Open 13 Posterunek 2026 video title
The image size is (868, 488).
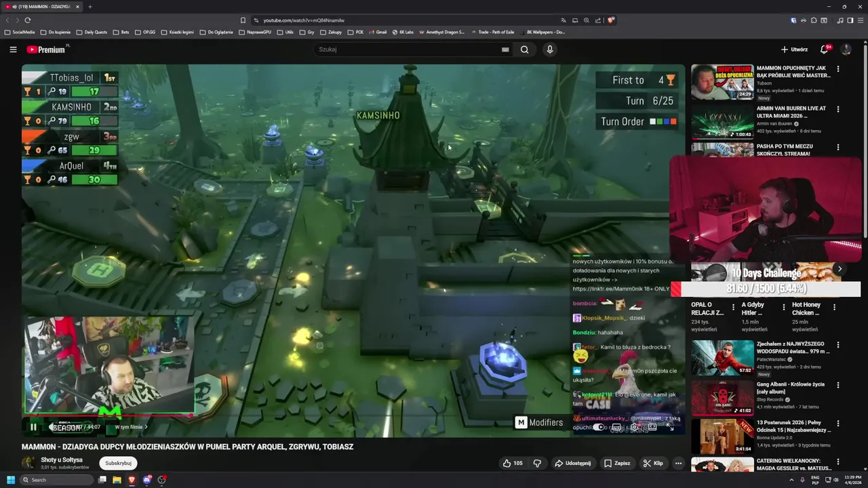793,426
